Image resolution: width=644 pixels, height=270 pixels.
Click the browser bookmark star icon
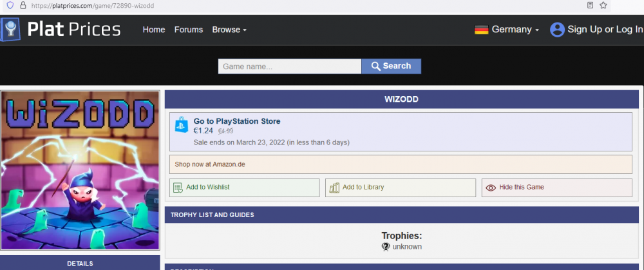[x=603, y=5]
